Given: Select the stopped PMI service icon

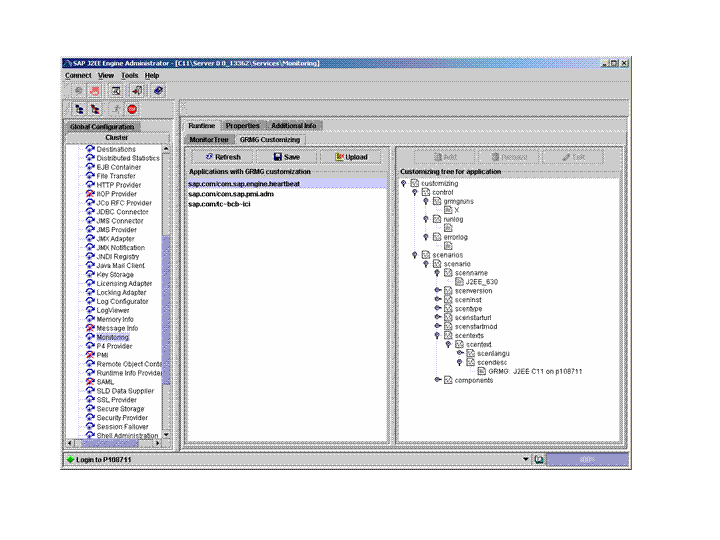Looking at the screenshot, I should pyautogui.click(x=90, y=355).
